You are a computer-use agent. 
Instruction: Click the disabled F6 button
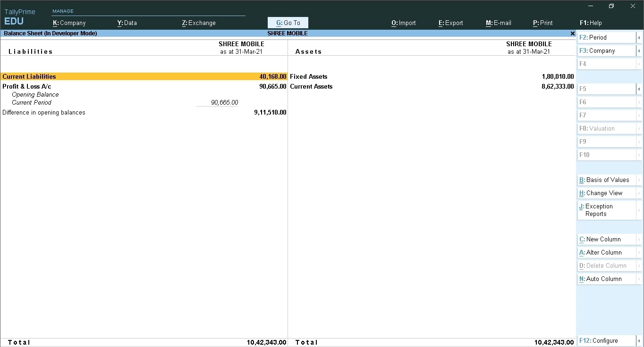[607, 102]
